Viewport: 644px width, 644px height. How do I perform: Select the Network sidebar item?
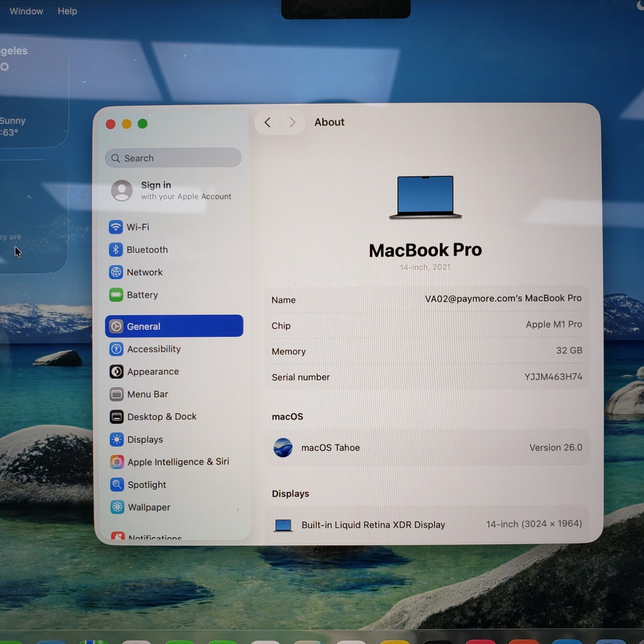[x=144, y=272]
